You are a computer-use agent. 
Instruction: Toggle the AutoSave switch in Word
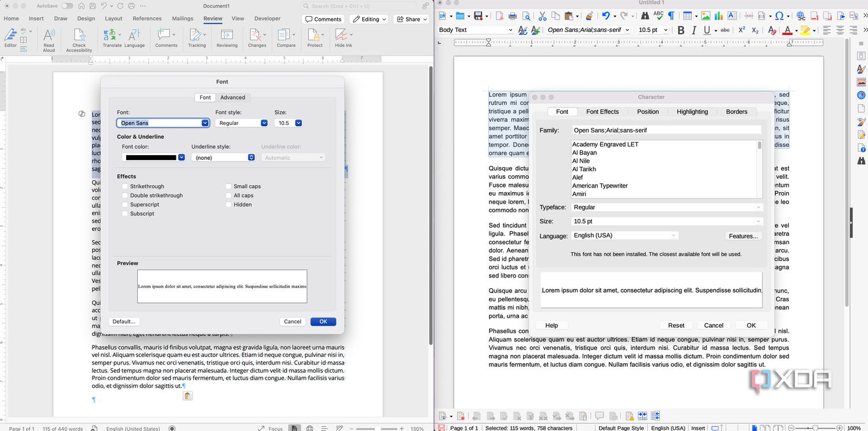[67, 6]
